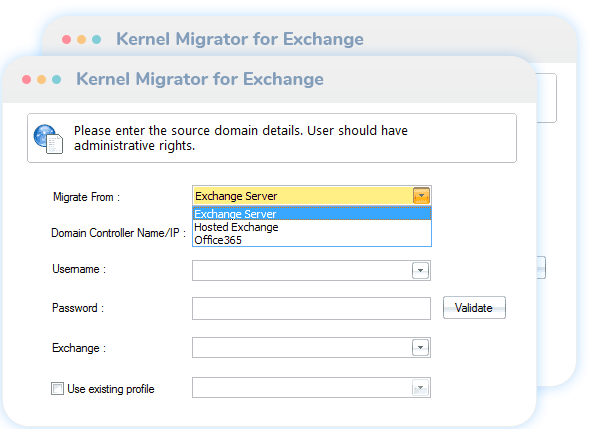599x429 pixels.
Task: Open the Username dropdown arrow
Action: click(x=420, y=270)
